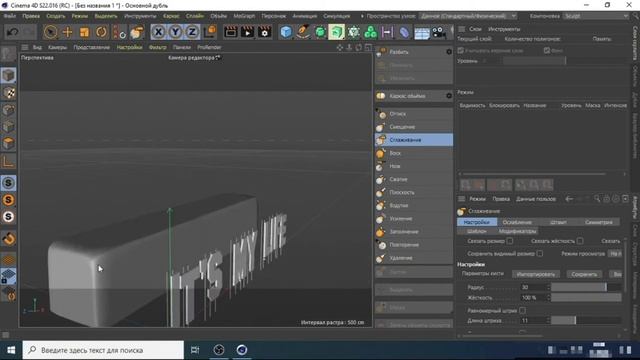Select the Удаление erase brush
This screenshot has width=640, height=360.
[x=413, y=258]
